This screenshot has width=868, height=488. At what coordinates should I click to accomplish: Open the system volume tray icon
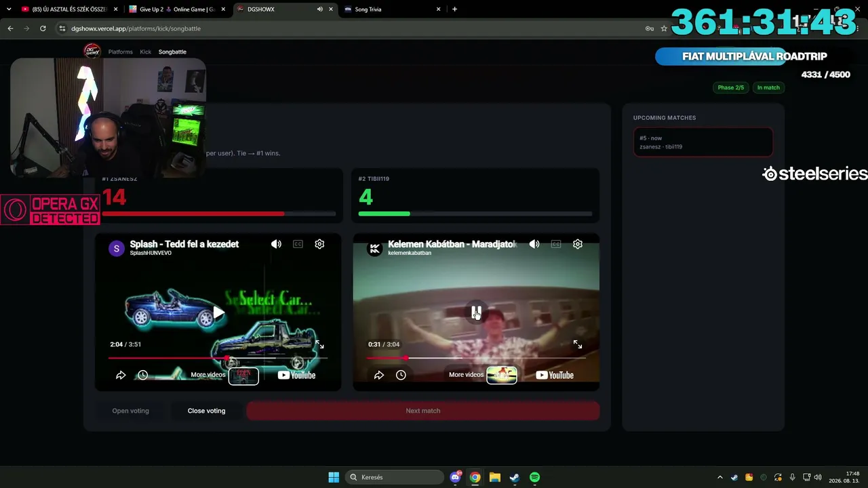[x=818, y=477]
